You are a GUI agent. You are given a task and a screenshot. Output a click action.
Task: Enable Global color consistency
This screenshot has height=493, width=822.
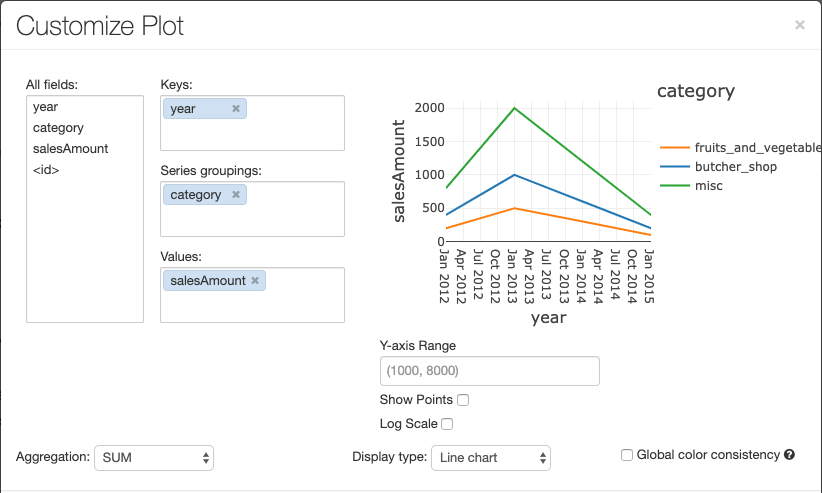(x=627, y=455)
